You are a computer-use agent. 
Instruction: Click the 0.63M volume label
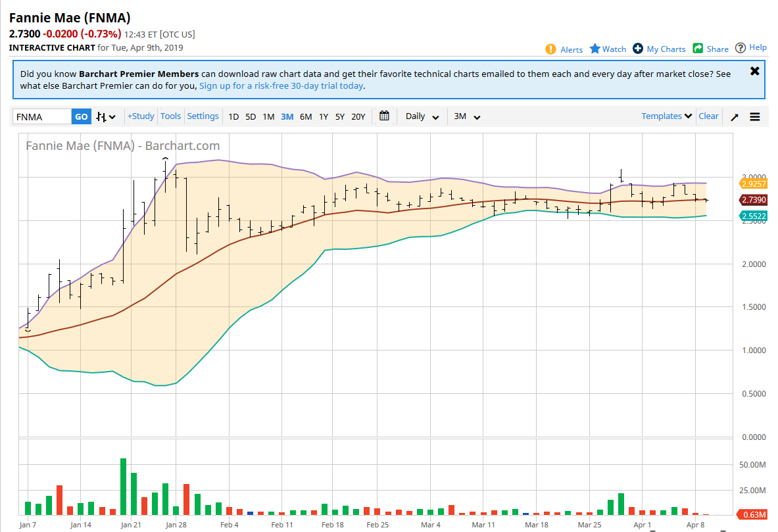(753, 515)
